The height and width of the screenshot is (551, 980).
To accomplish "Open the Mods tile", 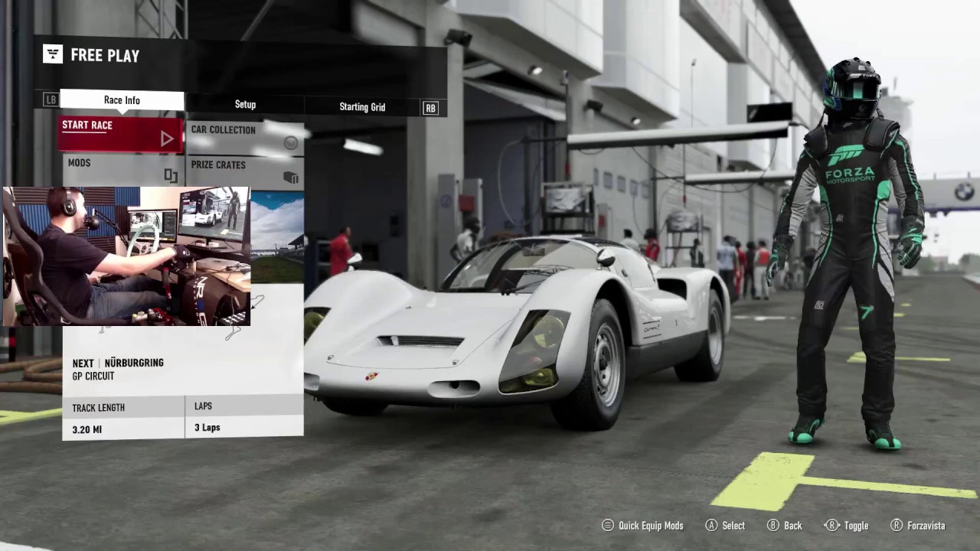I will [122, 170].
